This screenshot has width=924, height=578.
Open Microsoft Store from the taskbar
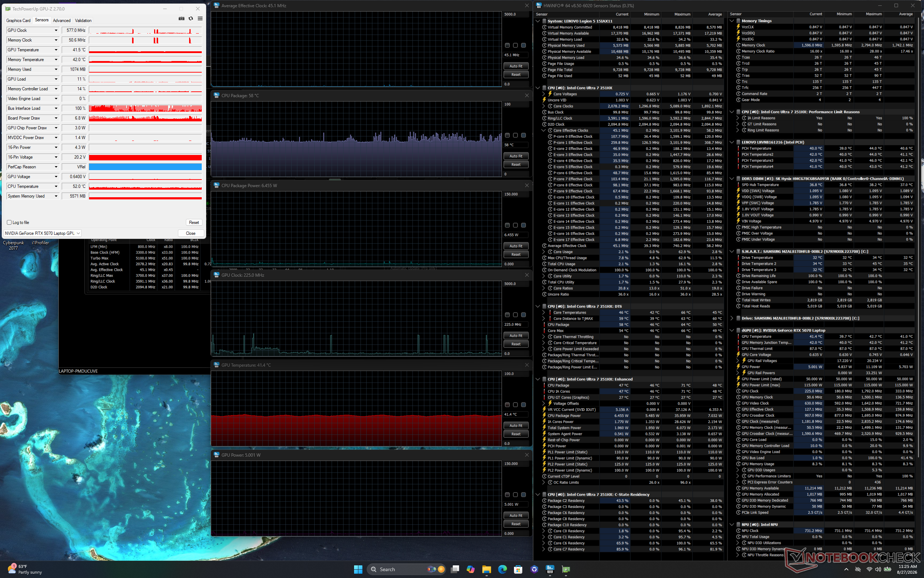518,569
